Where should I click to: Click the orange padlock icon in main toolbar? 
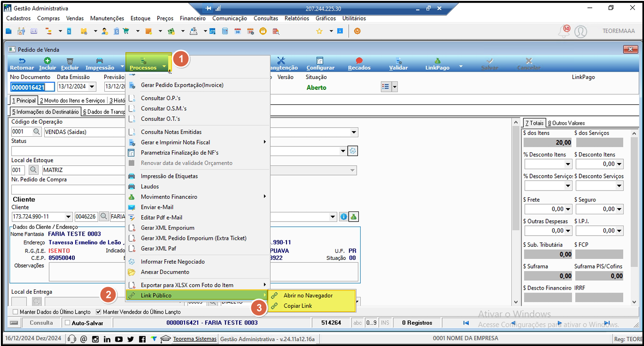pos(263,31)
